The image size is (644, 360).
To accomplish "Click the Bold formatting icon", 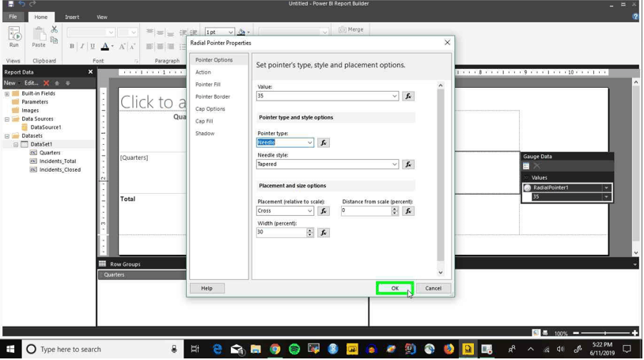I will 72,47.
